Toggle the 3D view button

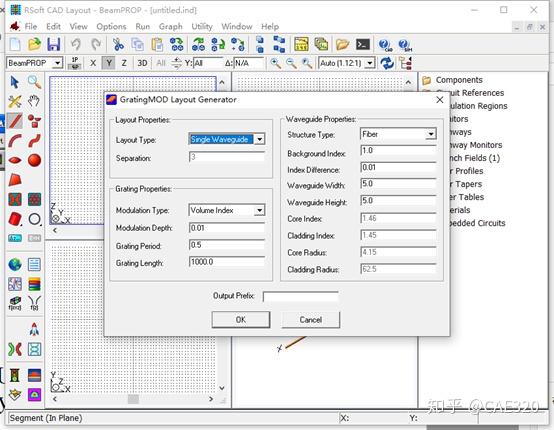(x=142, y=63)
